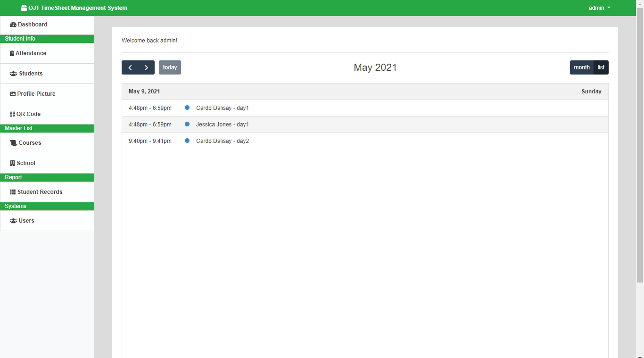This screenshot has height=358, width=644.
Task: Open the admin account dropdown
Action: 599,8
